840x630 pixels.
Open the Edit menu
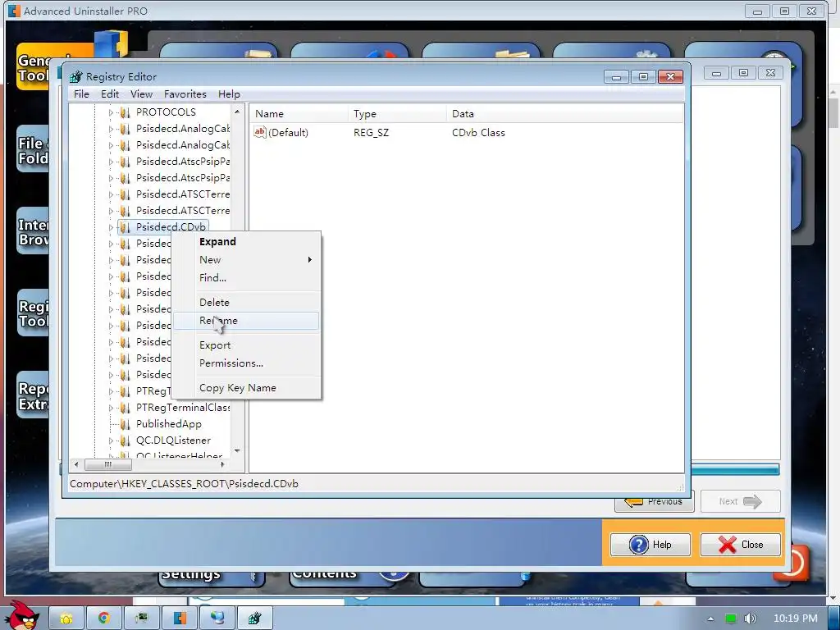pos(110,94)
